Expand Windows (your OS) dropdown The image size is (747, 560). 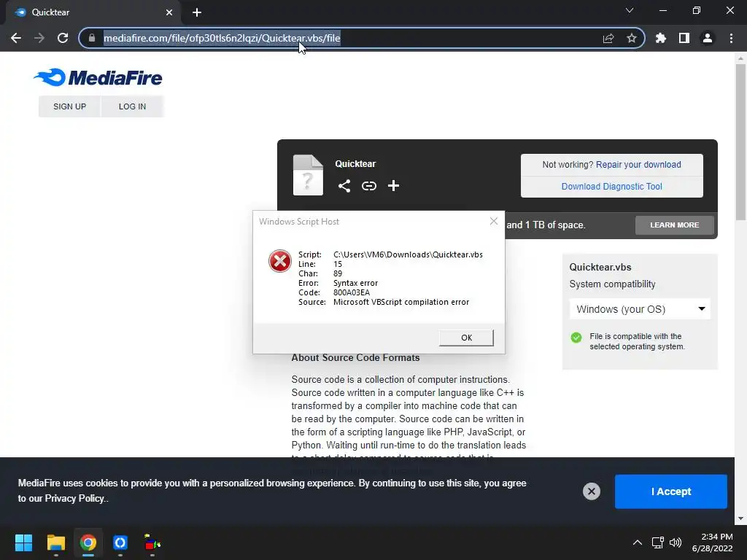click(x=640, y=309)
